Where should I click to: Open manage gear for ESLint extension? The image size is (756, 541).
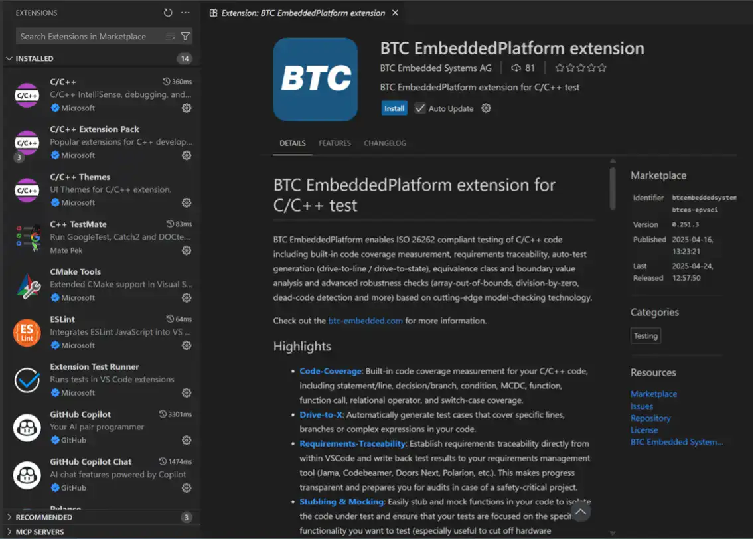point(187,345)
